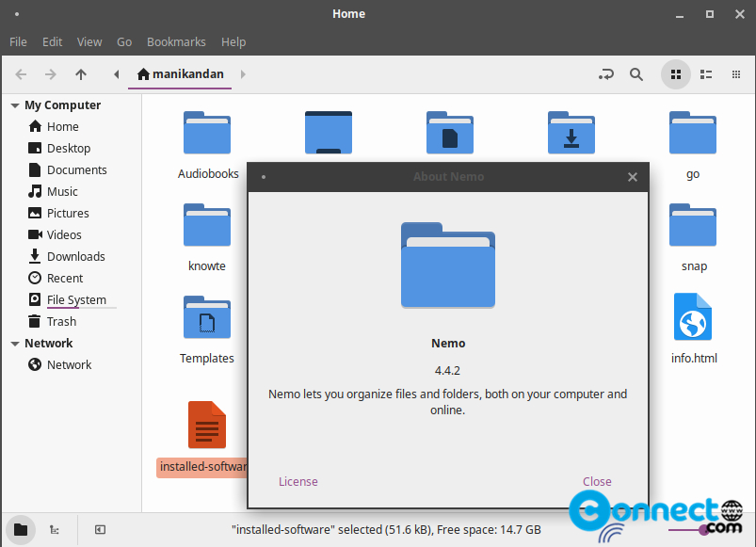Open the File menu
Image resolution: width=756 pixels, height=547 pixels.
[x=18, y=42]
